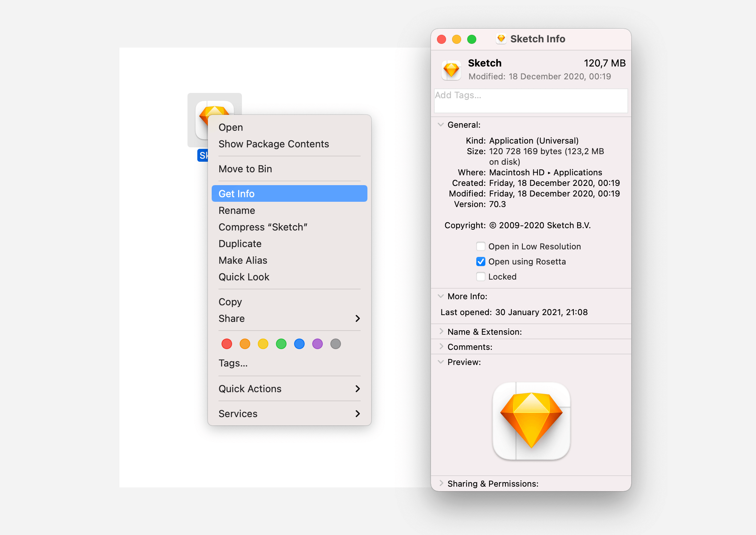Screen dimensions: 756x535
Task: Expand the Comments section
Action: [x=441, y=346]
